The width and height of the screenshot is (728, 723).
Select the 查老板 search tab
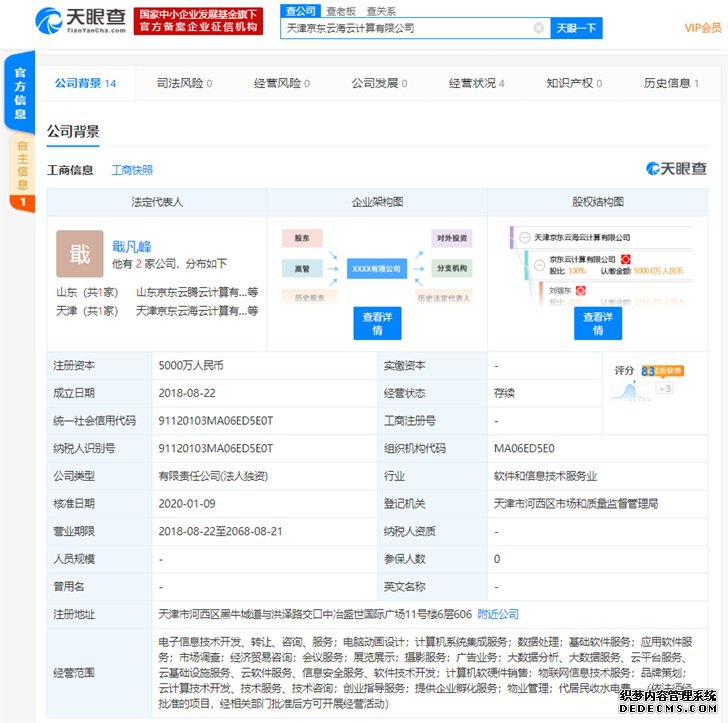point(341,11)
